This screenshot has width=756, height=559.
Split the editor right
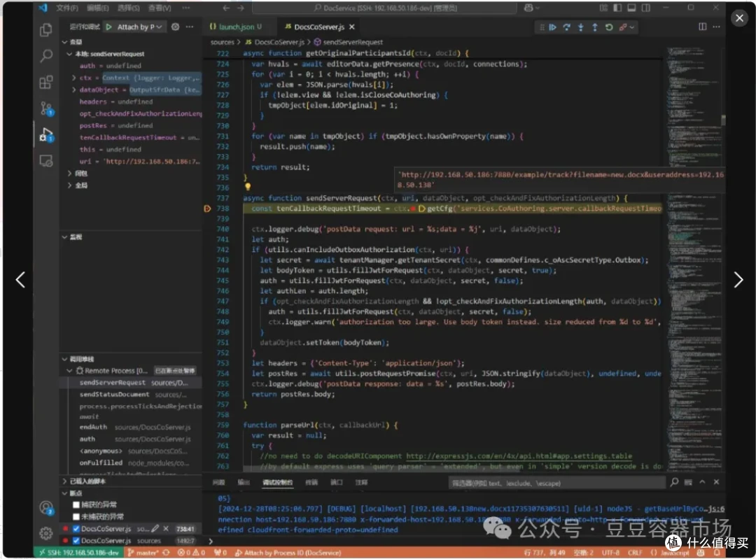pyautogui.click(x=703, y=27)
